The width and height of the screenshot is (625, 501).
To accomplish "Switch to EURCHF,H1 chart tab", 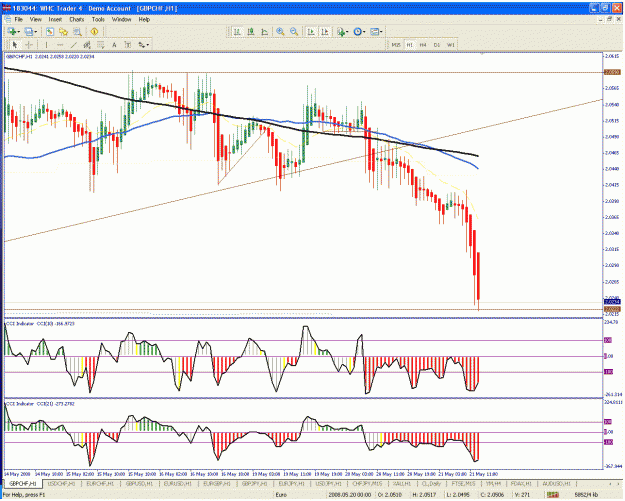I will (100, 484).
